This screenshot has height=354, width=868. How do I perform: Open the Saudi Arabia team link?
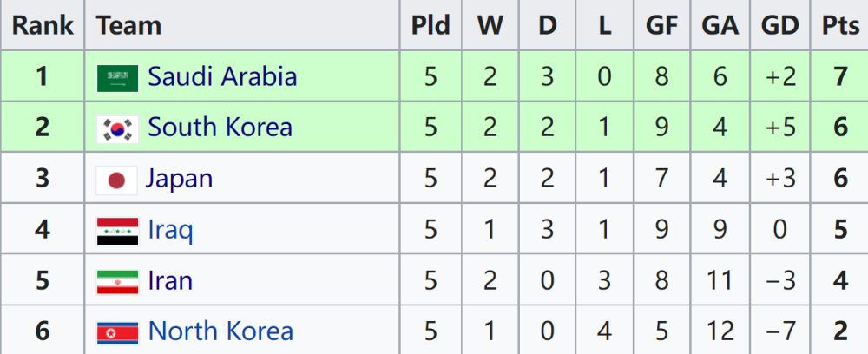pos(222,76)
